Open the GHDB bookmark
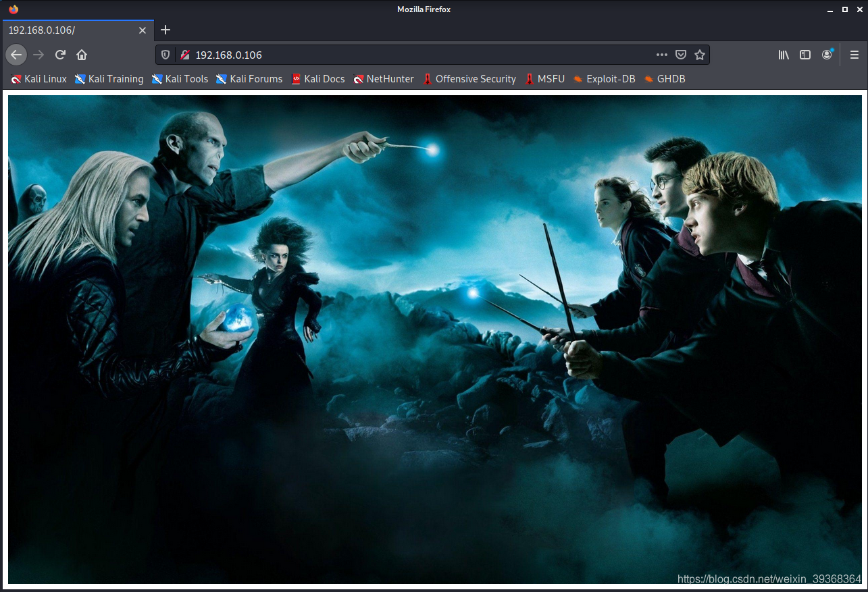The image size is (868, 592). click(x=665, y=79)
